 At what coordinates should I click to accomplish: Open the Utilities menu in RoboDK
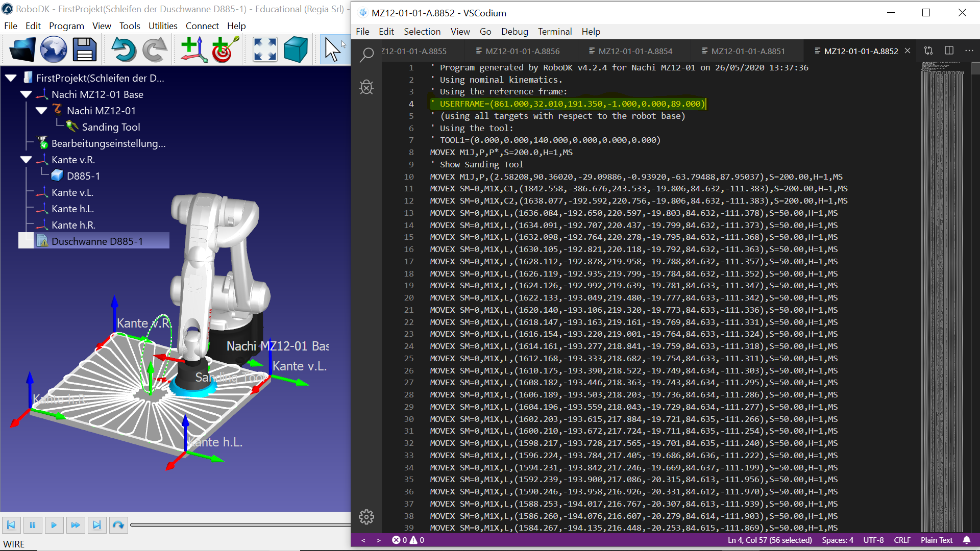(x=163, y=26)
